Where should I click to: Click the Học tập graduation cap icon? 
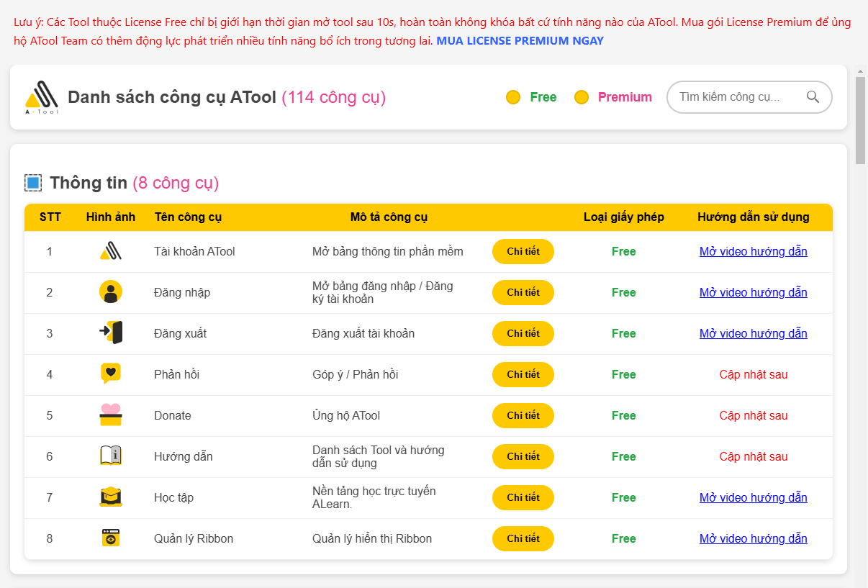[110, 497]
